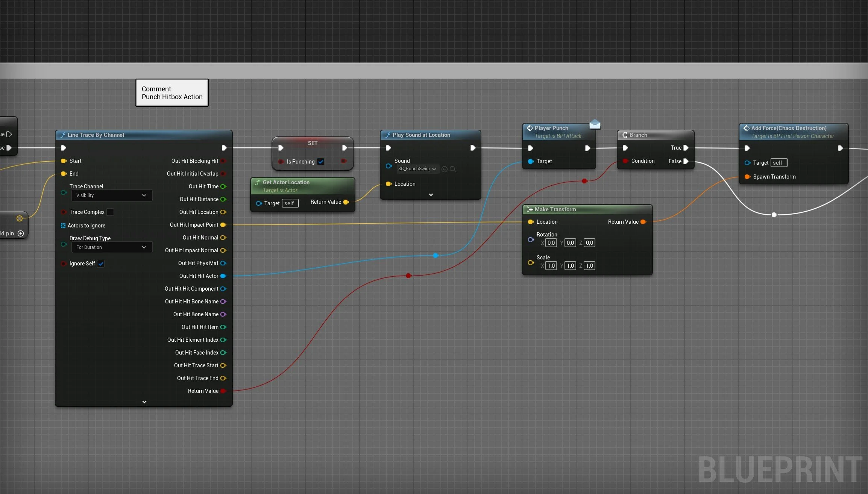Toggle the Ignore Self checkbox
The width and height of the screenshot is (868, 494).
pyautogui.click(x=101, y=264)
